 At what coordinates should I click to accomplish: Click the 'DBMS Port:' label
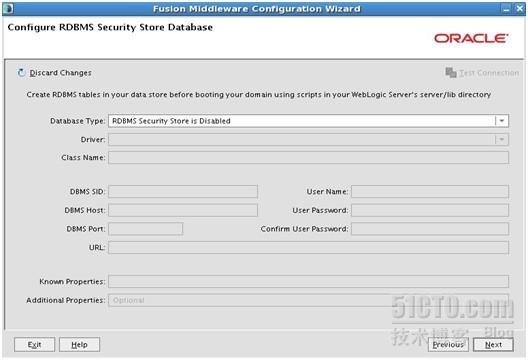pyautogui.click(x=86, y=229)
